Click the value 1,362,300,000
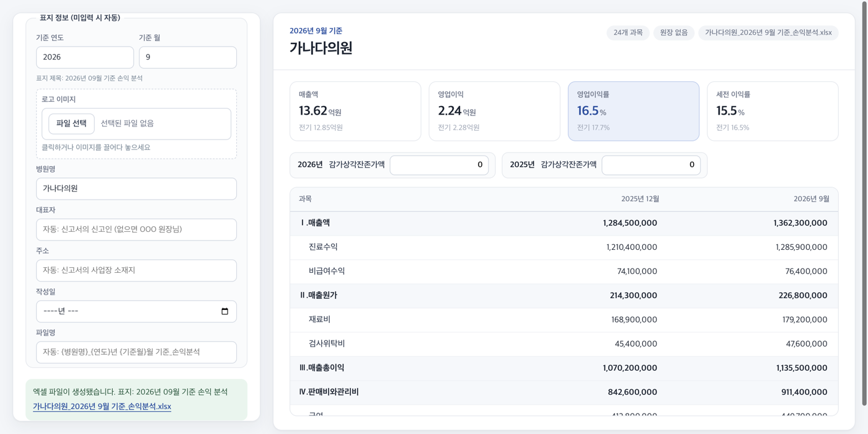Viewport: 868px width, 434px height. [800, 223]
